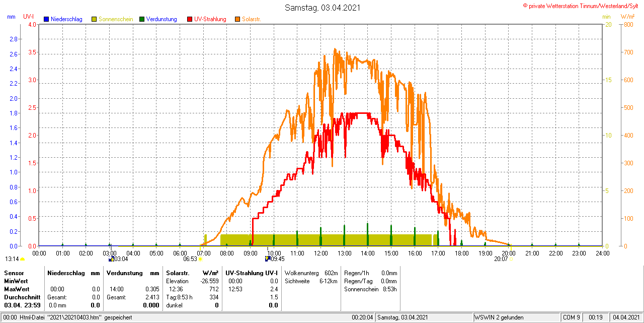Viewport: 644px width, 323px height.
Task: Click the 12:00 time axis label
Action: [x=320, y=253]
